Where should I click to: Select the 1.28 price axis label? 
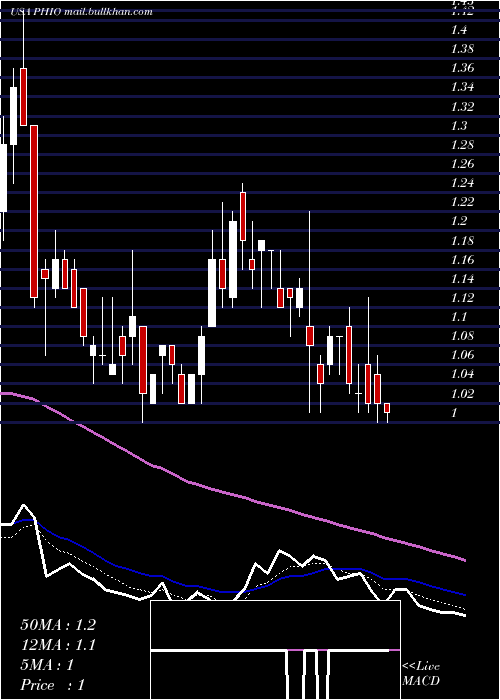pos(462,145)
